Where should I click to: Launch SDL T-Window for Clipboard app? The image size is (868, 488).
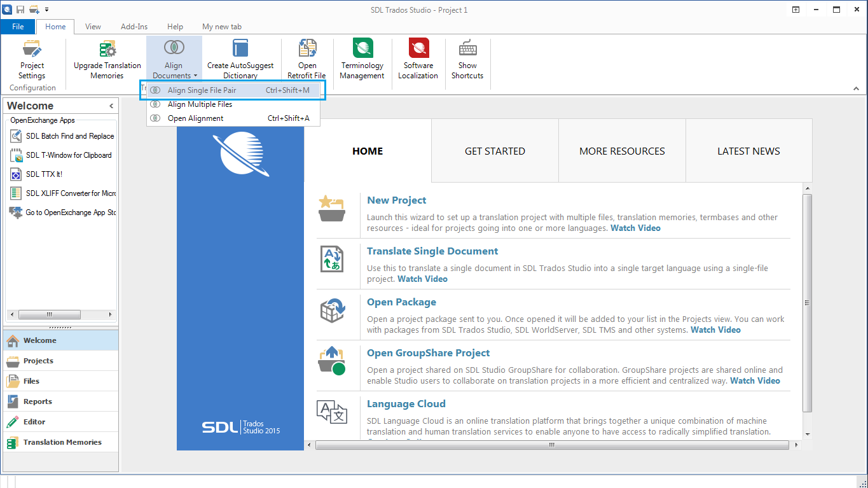coord(61,155)
